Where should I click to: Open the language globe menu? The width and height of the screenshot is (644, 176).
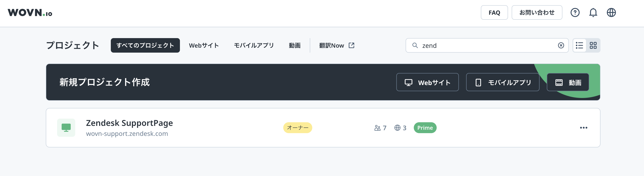pos(611,12)
